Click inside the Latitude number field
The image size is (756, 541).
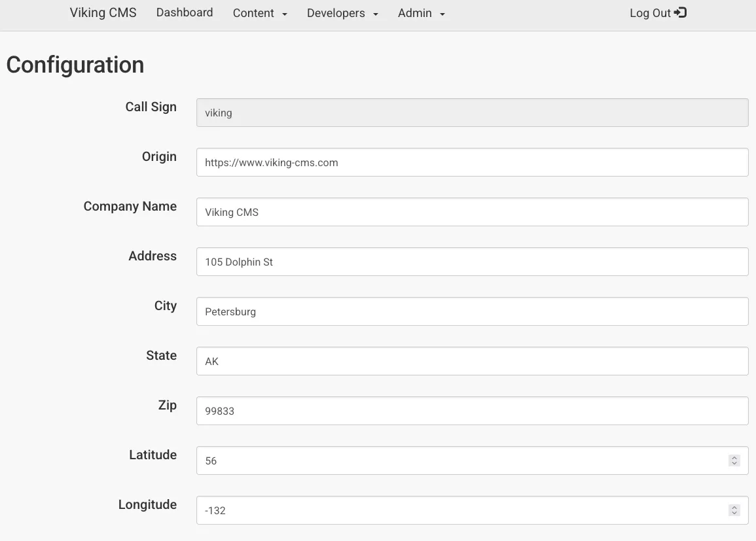[x=458, y=461]
